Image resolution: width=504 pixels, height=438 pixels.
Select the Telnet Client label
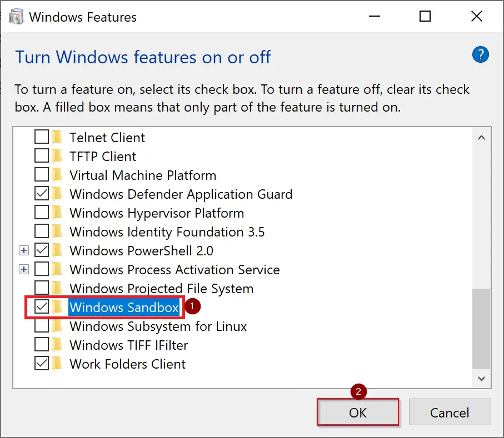(107, 138)
